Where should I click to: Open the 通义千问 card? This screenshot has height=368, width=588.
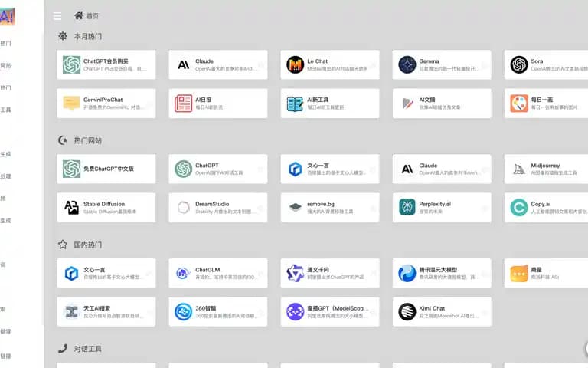click(x=330, y=273)
